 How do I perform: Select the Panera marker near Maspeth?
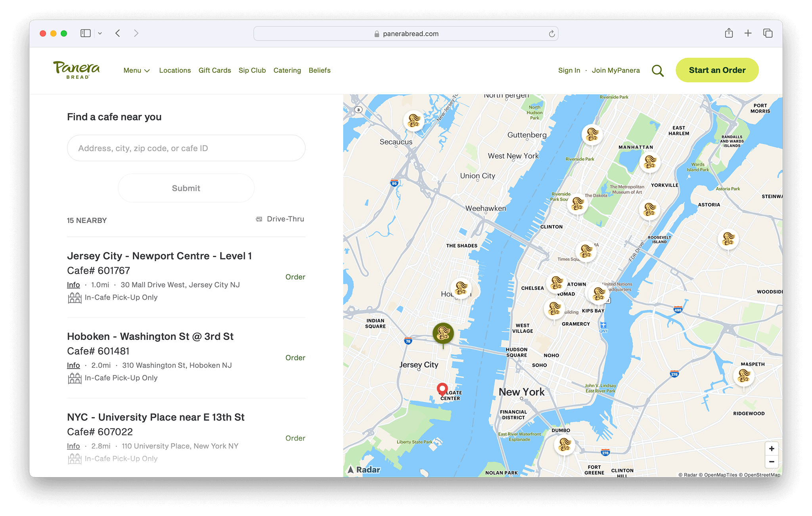click(744, 375)
